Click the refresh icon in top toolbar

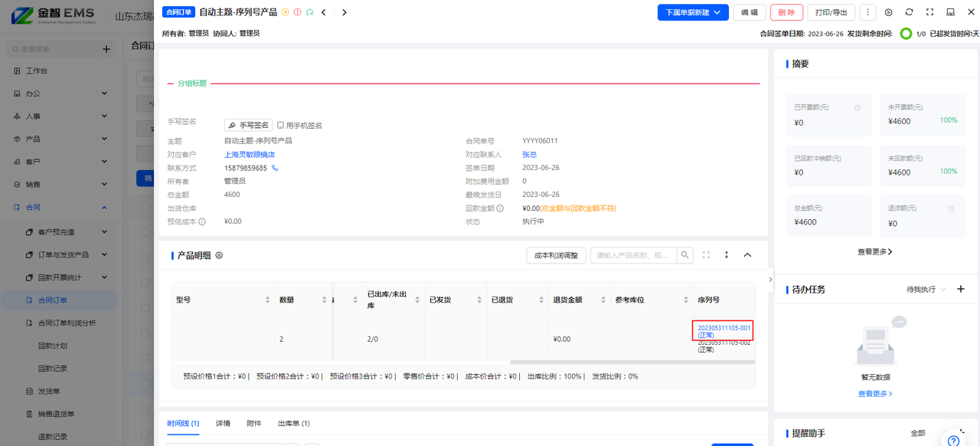(909, 12)
